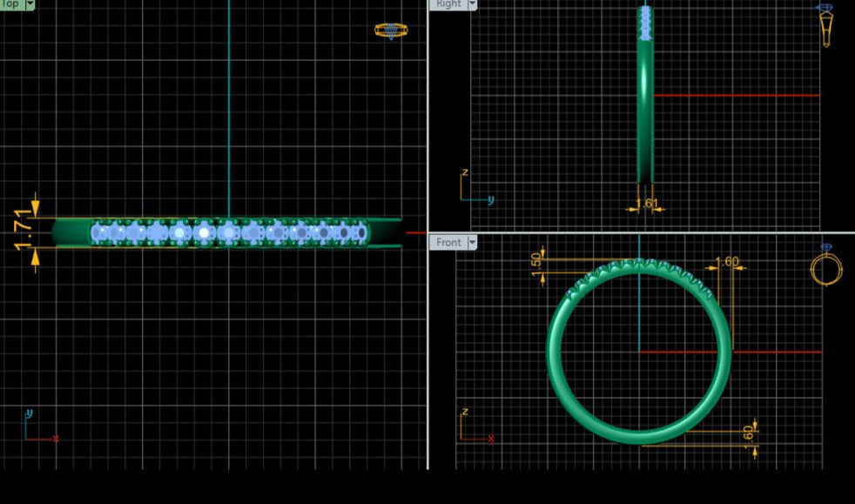Select the brightest center gemstone in Top viewport
Image resolution: width=855 pixels, height=504 pixels.
205,232
